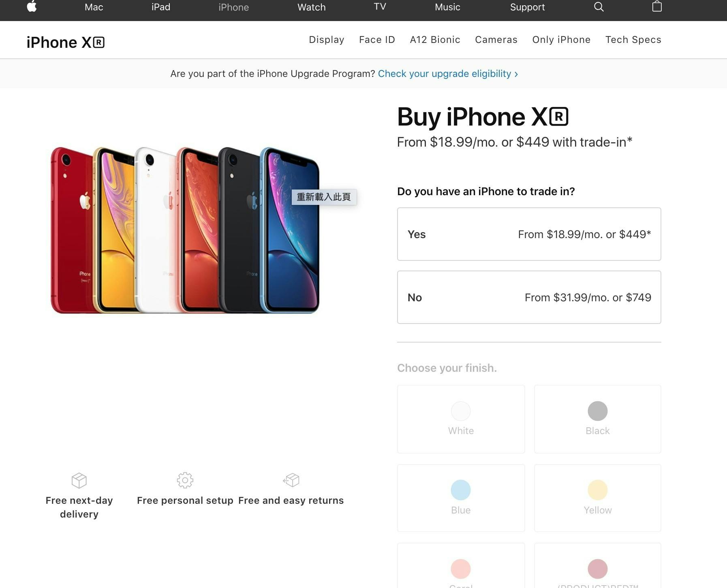The height and width of the screenshot is (588, 727).
Task: Select Yes for iPhone trade-in
Action: (529, 234)
